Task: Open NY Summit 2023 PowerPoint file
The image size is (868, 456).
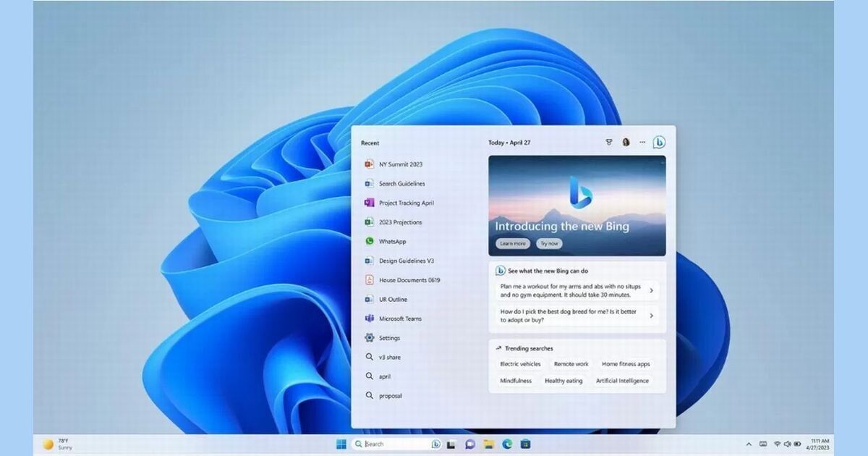Action: point(395,164)
